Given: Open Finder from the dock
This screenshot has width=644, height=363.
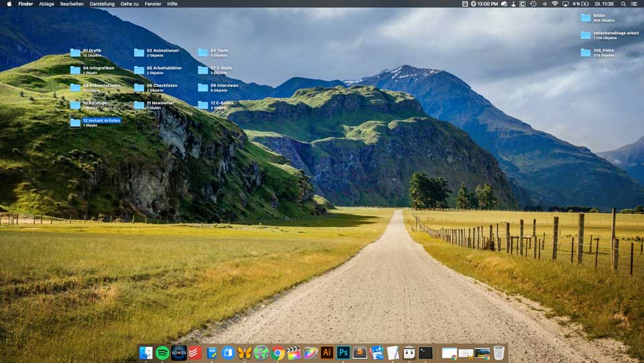Looking at the screenshot, I should pyautogui.click(x=146, y=353).
